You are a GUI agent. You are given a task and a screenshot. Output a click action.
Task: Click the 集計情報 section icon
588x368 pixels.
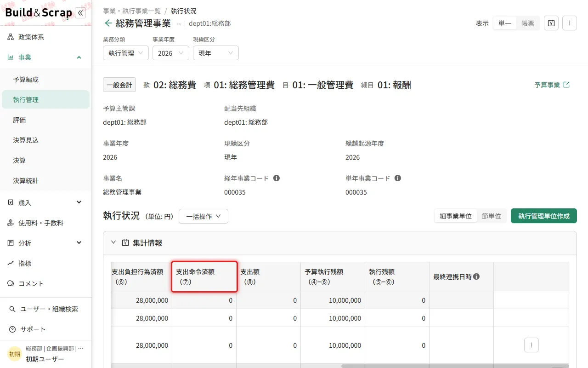coord(125,242)
